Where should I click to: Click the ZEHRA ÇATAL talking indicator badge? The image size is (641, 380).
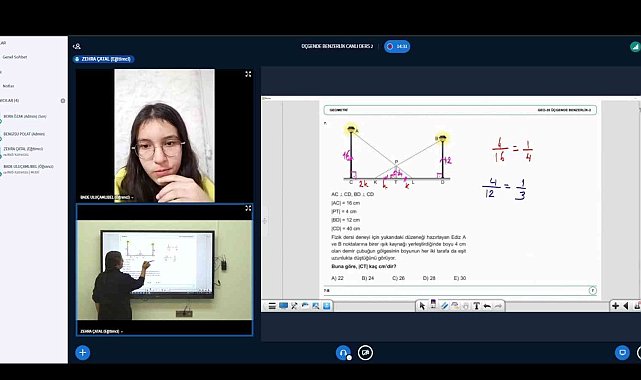pyautogui.click(x=103, y=59)
